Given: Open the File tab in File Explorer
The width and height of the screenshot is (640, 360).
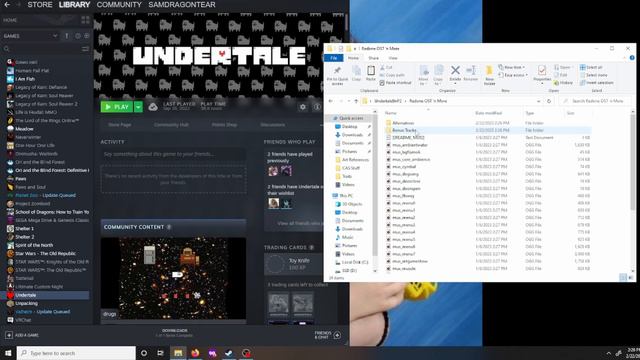Looking at the screenshot, I should (333, 58).
